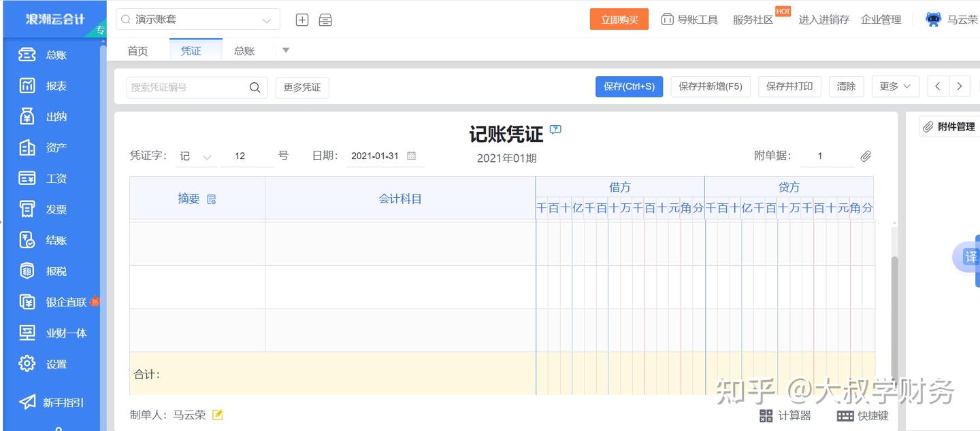Expand the 更多 dropdown button
The width and height of the screenshot is (980, 431).
pos(895,86)
